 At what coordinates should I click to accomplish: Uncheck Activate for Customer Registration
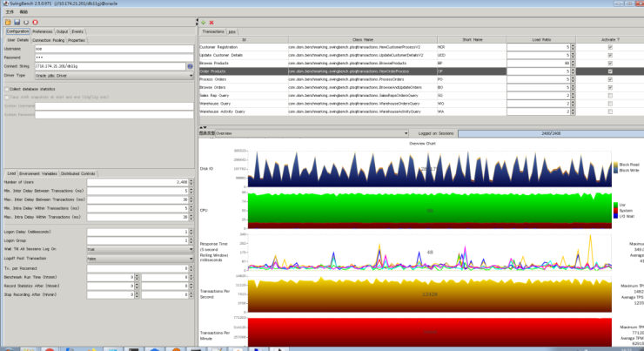609,47
